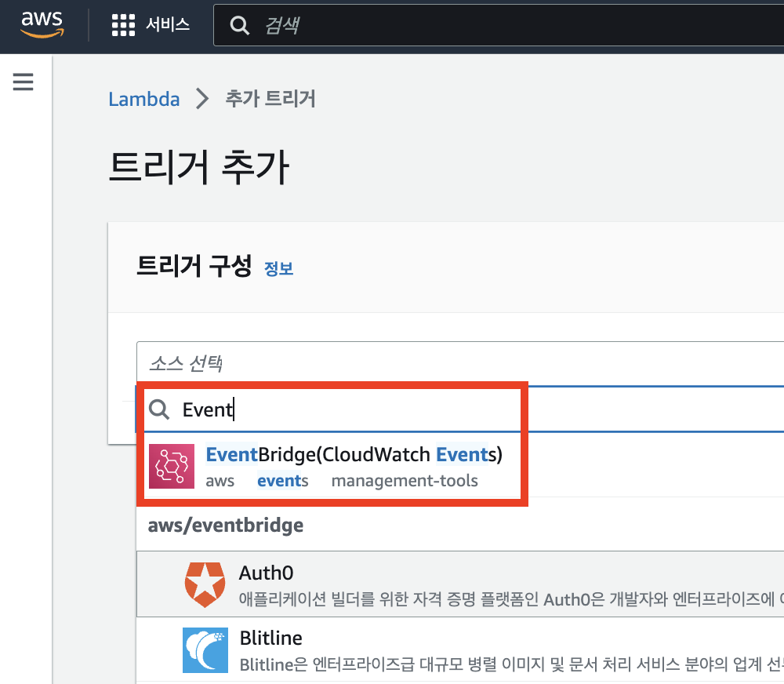Select EventBridge(CloudWatch Events) option
The height and width of the screenshot is (684, 784).
[460, 466]
